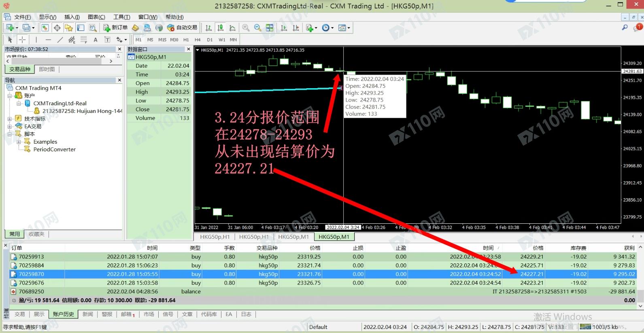Screen dimensions: 644x333
Task: Collapse the 账户 tree node
Action: 10,96
